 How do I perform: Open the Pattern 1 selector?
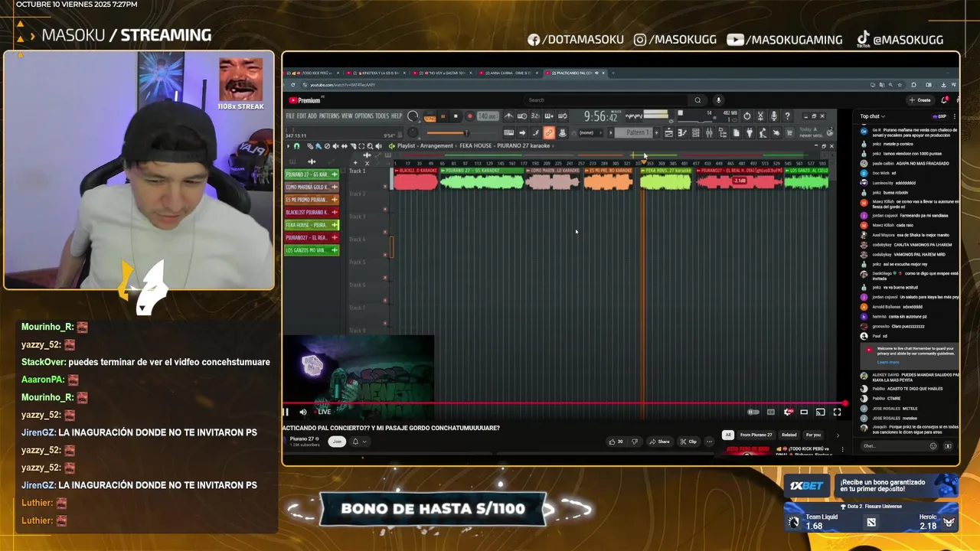click(x=633, y=133)
